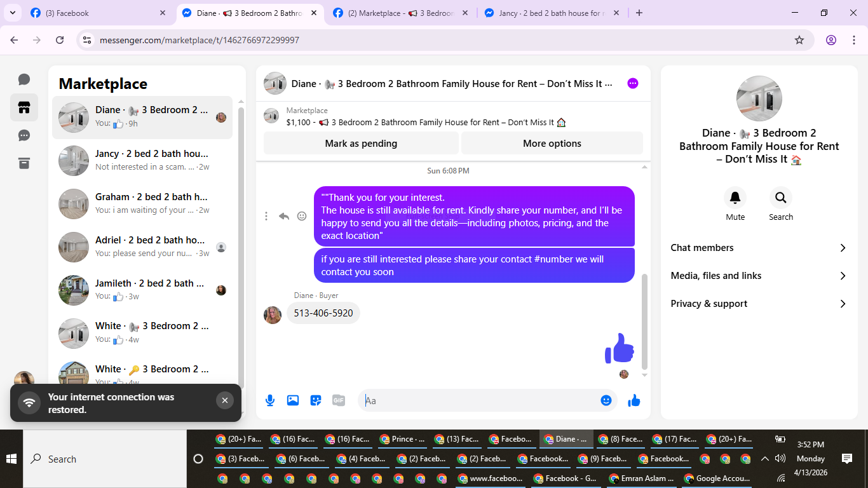868x488 pixels.
Task: Open the Chrome tab search dropdown arrow
Action: point(12,13)
